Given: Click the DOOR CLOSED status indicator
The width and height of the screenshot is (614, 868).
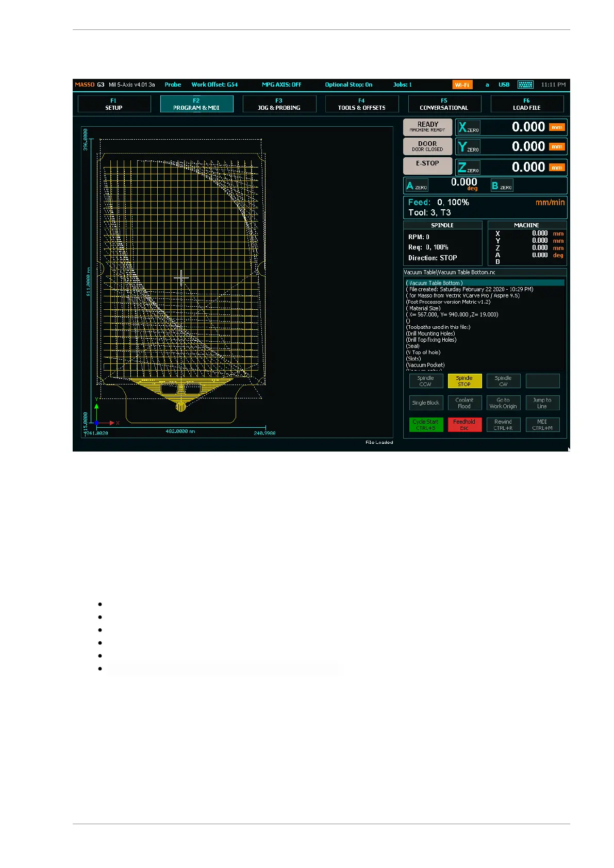Looking at the screenshot, I should pyautogui.click(x=427, y=146).
